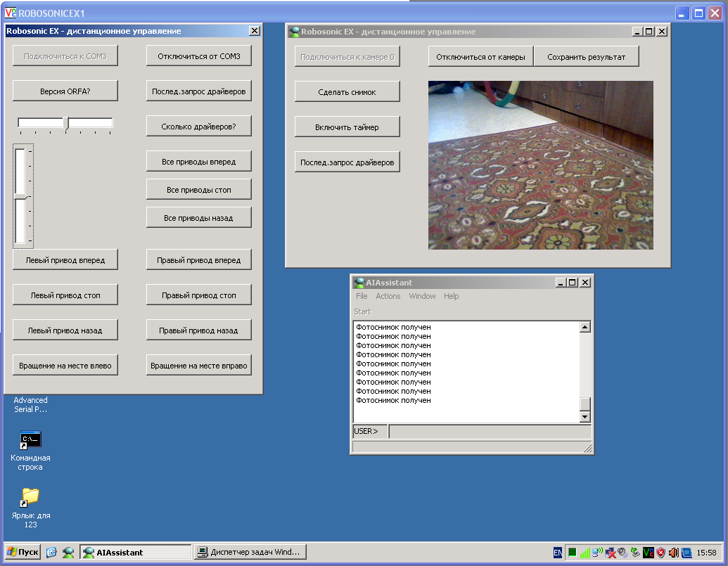Click the horizontal slider thumb under Версия ORFA

(x=65, y=123)
